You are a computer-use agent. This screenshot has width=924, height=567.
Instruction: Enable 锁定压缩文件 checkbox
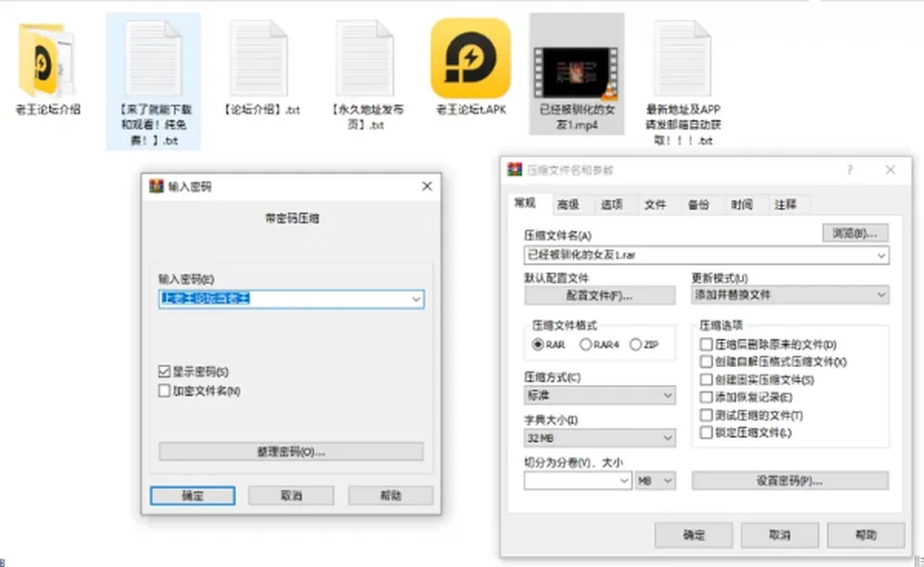(x=706, y=432)
